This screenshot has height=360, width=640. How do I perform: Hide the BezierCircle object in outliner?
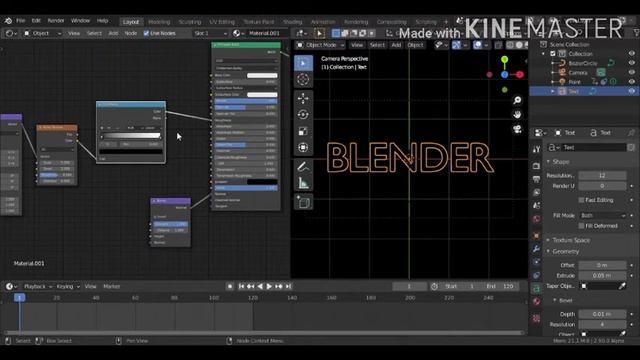631,63
